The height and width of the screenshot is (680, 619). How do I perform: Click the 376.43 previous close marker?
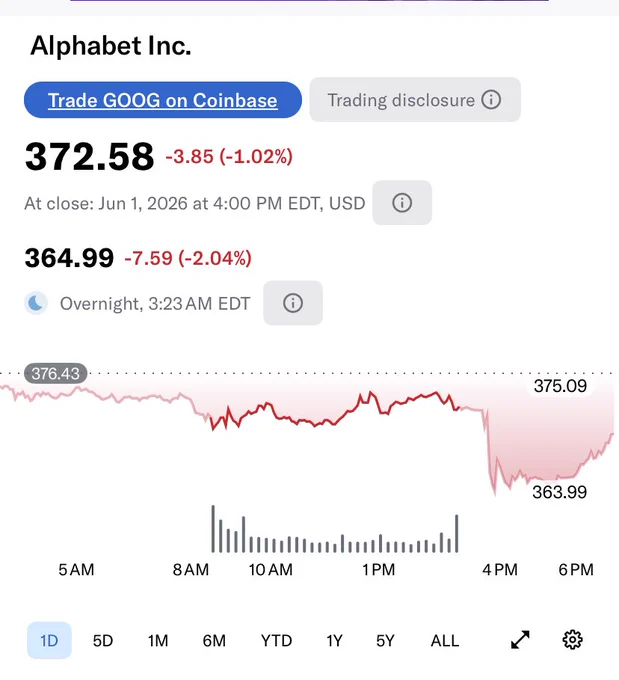(56, 373)
